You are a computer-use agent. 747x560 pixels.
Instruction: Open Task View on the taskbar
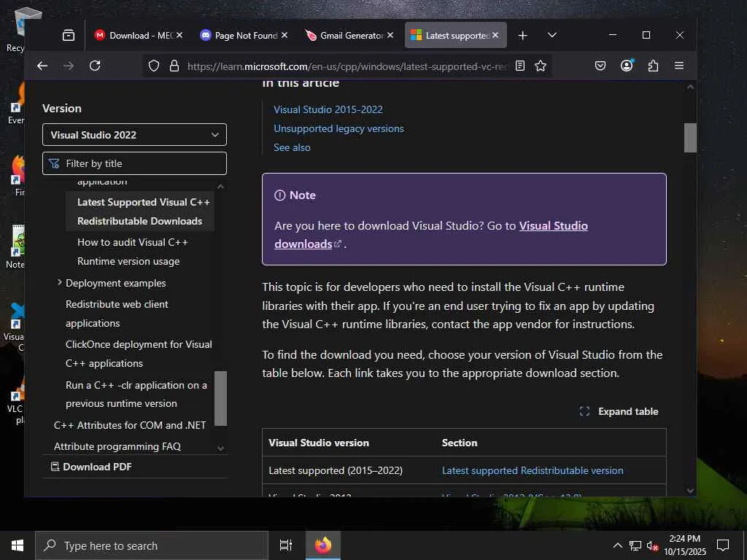(x=286, y=545)
